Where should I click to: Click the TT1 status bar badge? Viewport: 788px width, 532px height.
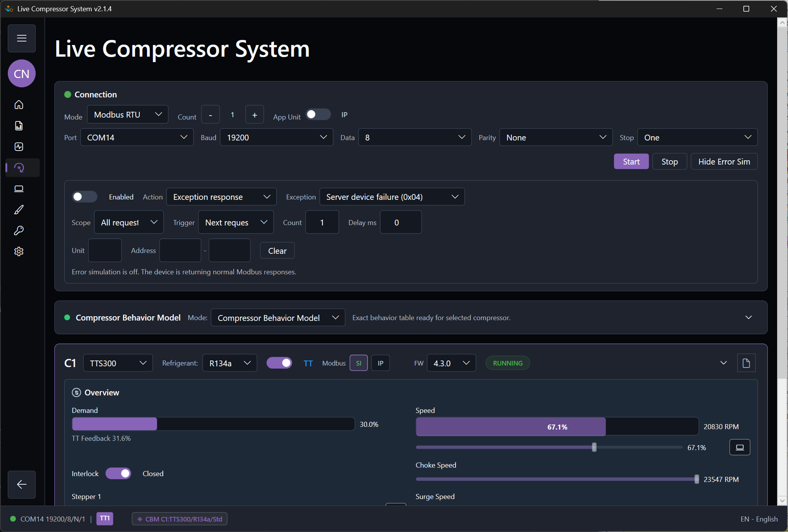[x=105, y=519]
